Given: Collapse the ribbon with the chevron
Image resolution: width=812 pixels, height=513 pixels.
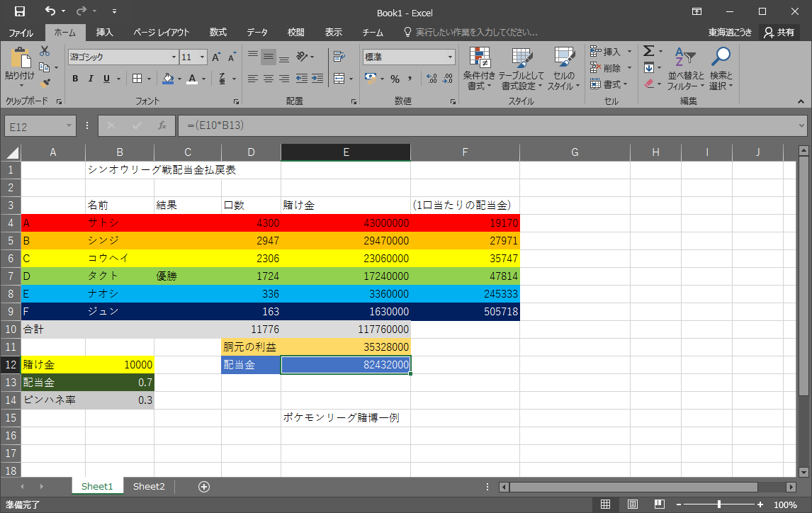Looking at the screenshot, I should click(801, 101).
